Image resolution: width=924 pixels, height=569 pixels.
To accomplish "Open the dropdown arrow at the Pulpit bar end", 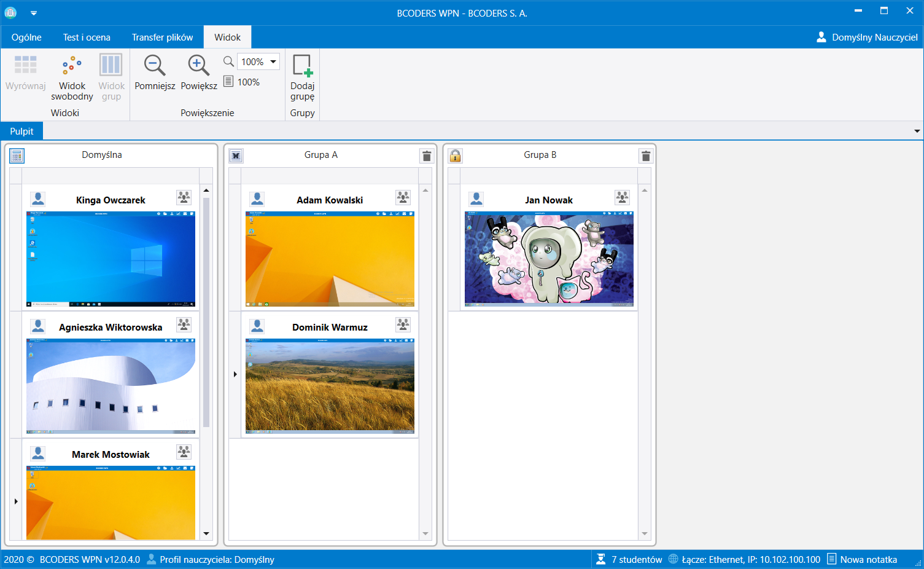I will (x=917, y=131).
